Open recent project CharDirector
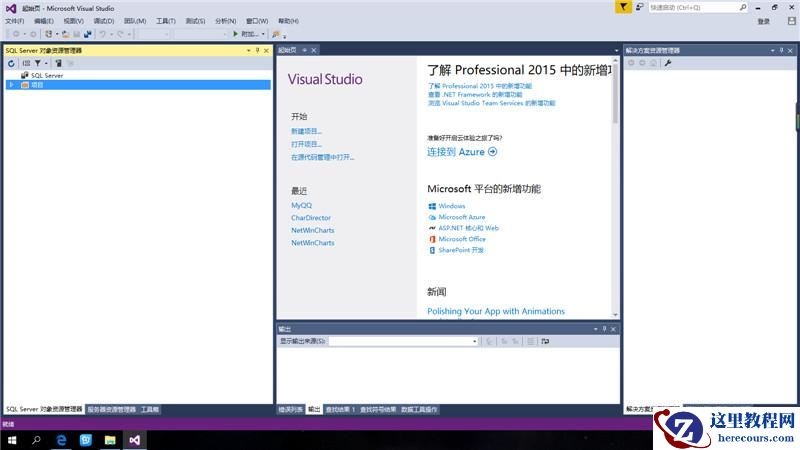Screen dimensions: 800x450 [311, 218]
